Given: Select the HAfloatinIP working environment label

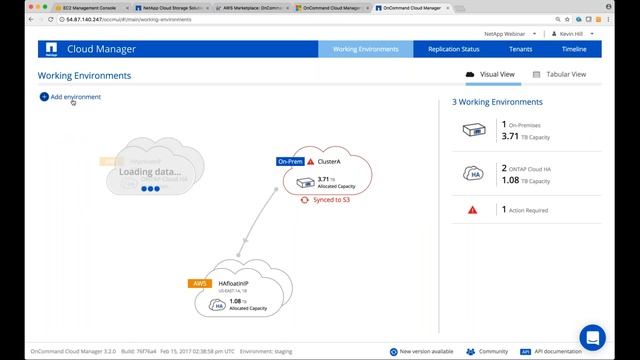Looking at the screenshot, I should click(233, 283).
